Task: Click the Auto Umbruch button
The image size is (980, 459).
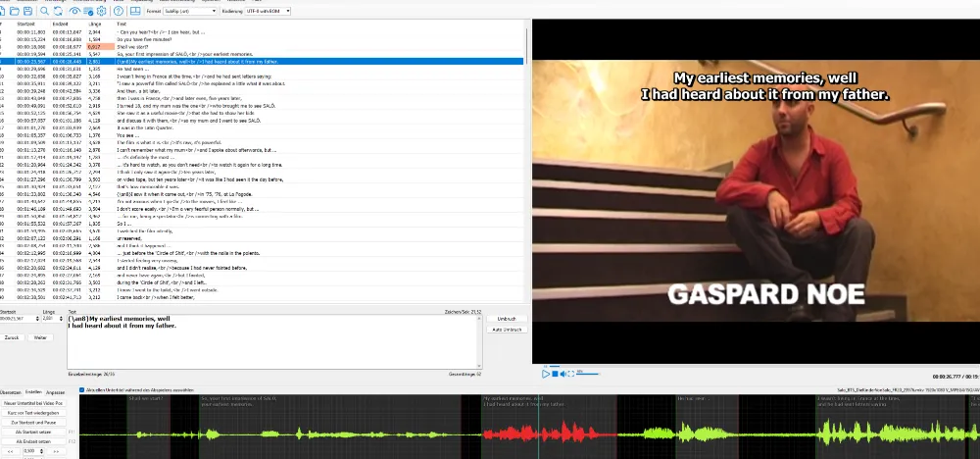Action: (x=507, y=330)
